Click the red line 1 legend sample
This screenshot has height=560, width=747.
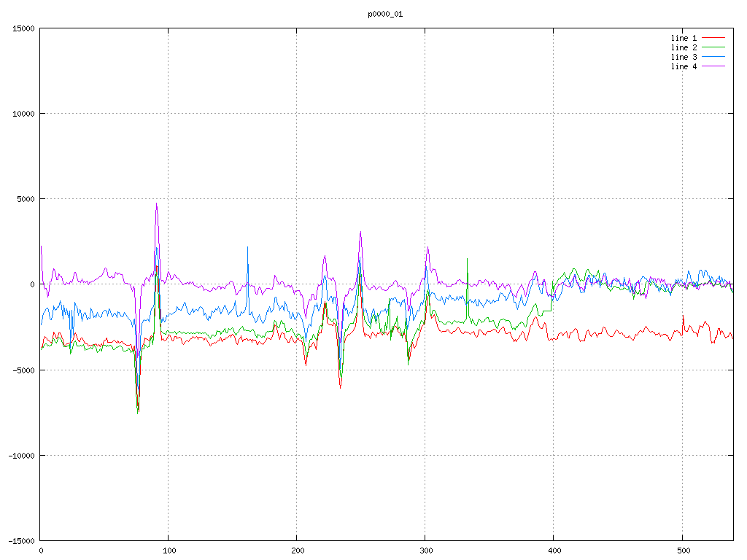click(714, 38)
